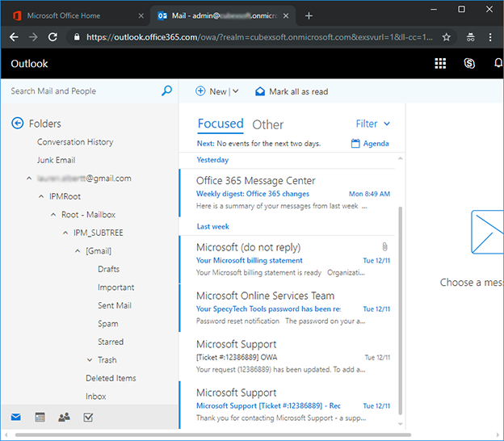Click the New message plus icon
This screenshot has height=441, width=504.
(200, 91)
